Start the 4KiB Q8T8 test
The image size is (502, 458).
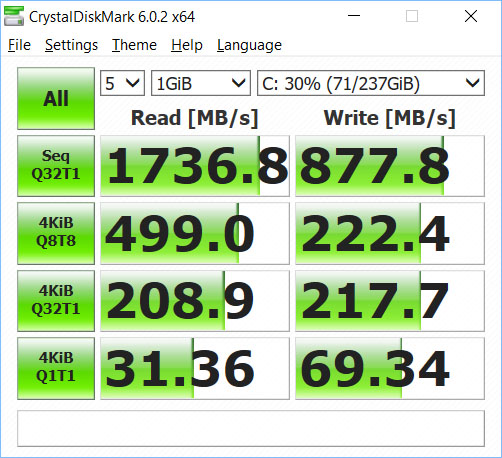(56, 233)
